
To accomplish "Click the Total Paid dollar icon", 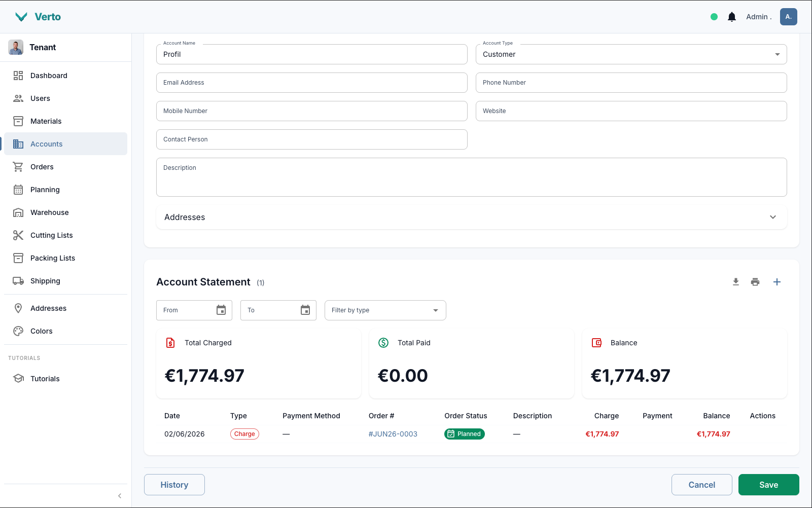I will pos(383,343).
